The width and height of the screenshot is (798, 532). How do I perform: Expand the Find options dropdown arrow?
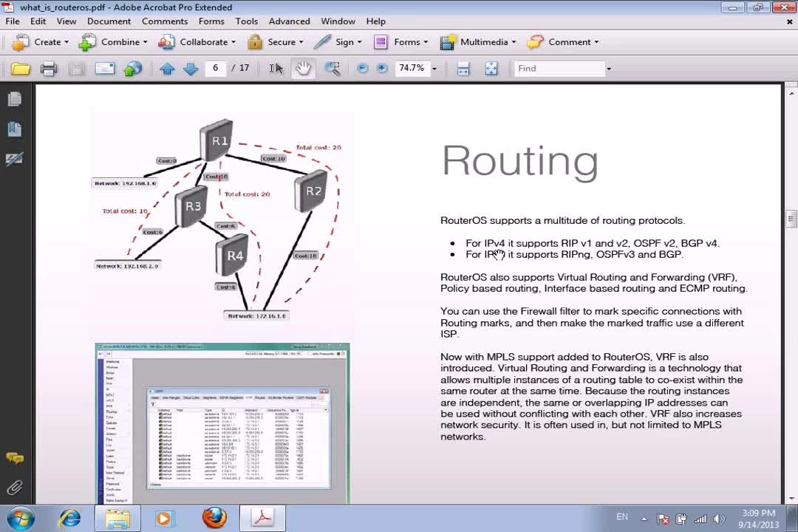coord(609,69)
